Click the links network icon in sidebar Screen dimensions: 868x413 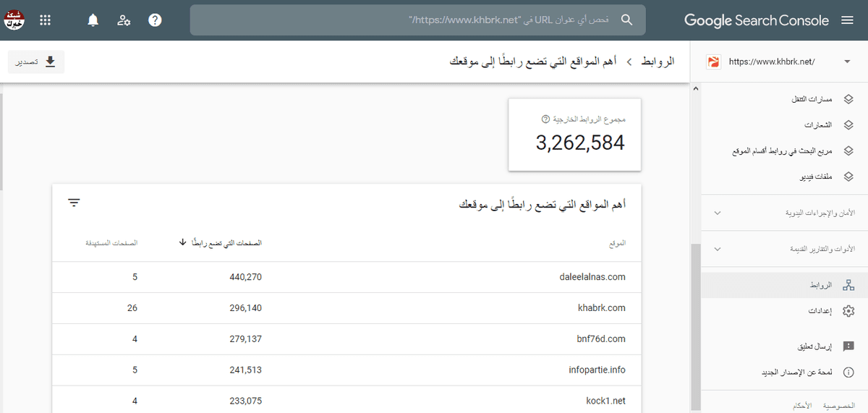[848, 286]
